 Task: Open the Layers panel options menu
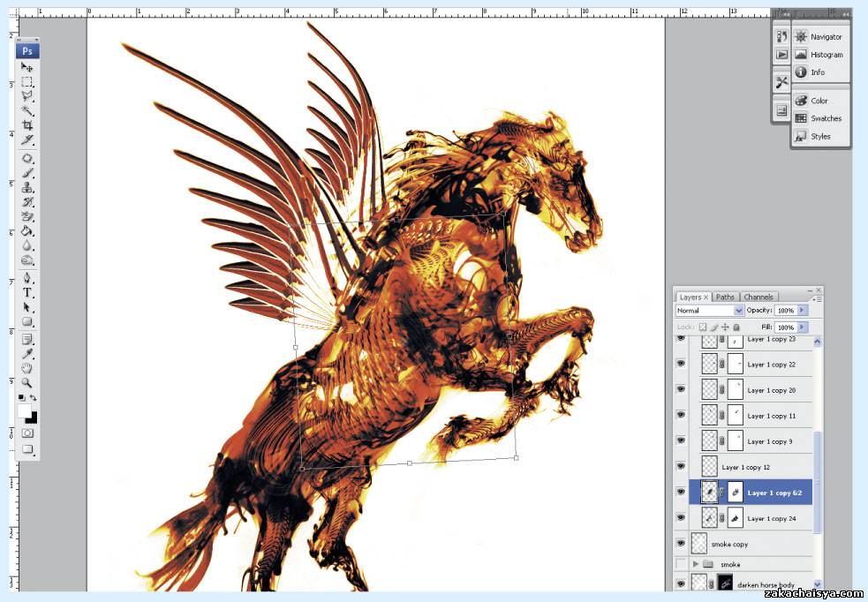[x=817, y=298]
